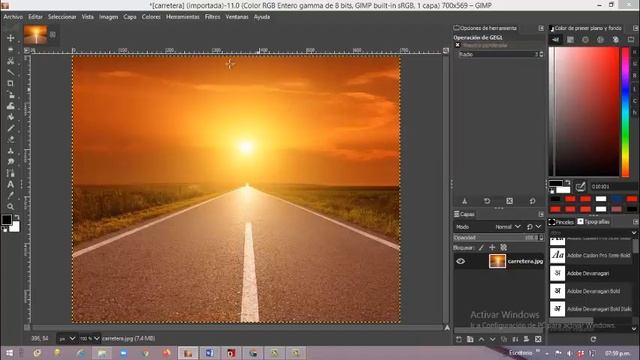Select the Zoom magnifier tool

[x=11, y=207]
